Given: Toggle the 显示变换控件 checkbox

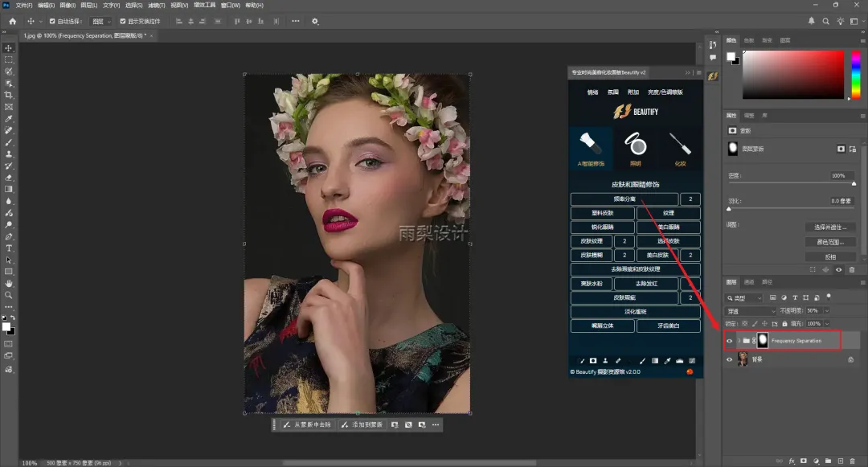Looking at the screenshot, I should pyautogui.click(x=123, y=21).
